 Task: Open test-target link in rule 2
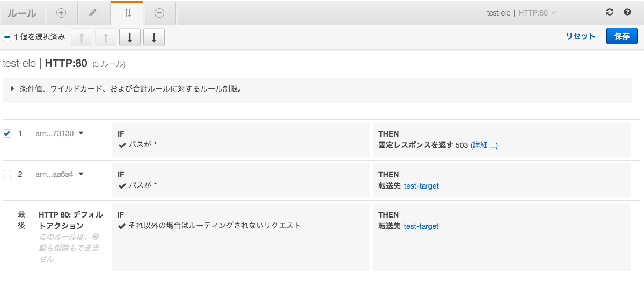(x=421, y=186)
